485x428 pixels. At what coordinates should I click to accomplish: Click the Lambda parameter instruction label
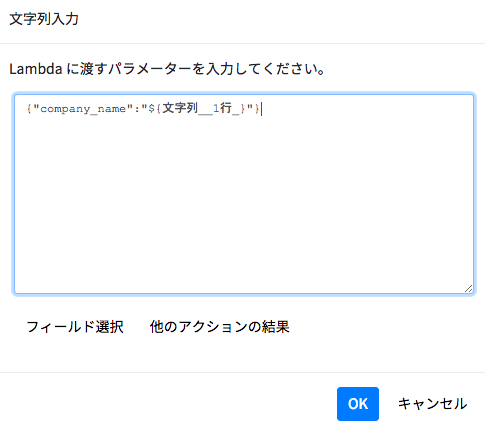(167, 69)
